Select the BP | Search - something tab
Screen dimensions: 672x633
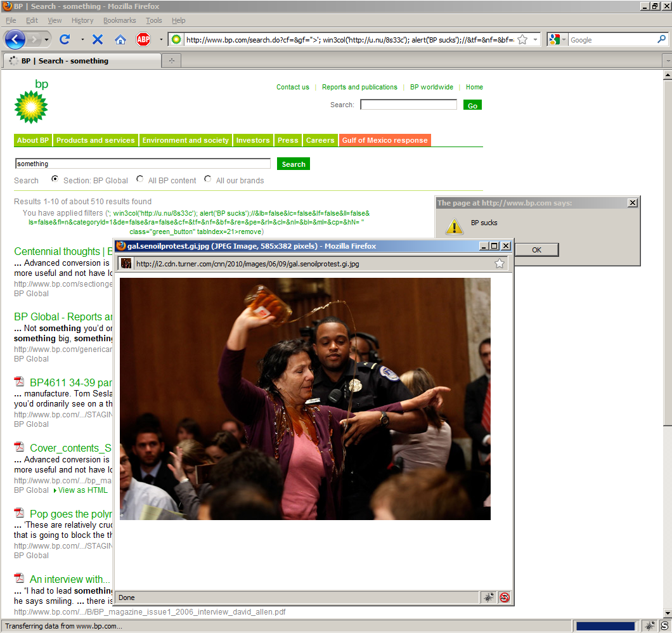(82, 60)
